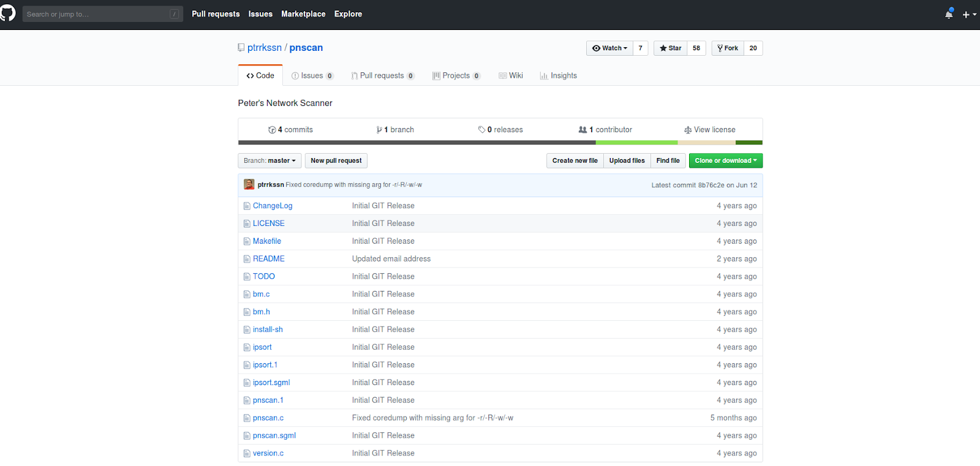Open the Watch subscription dropdown
The image size is (980, 466).
pyautogui.click(x=609, y=48)
